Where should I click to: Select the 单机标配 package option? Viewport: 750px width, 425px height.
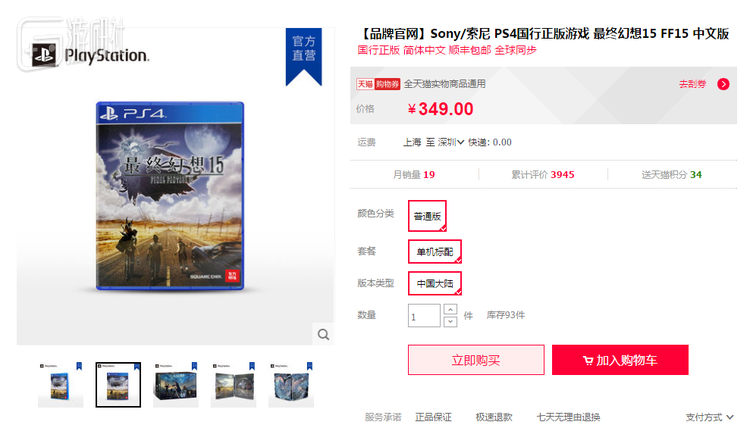click(x=434, y=251)
